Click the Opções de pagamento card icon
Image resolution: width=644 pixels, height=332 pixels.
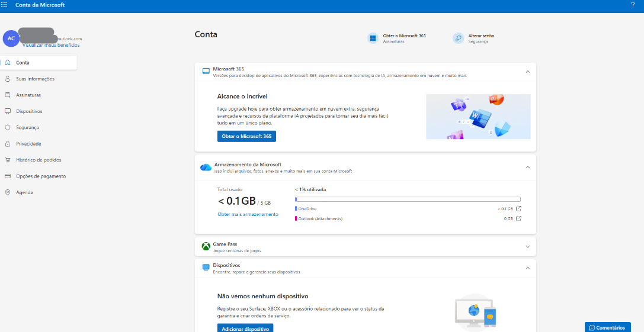(x=7, y=176)
